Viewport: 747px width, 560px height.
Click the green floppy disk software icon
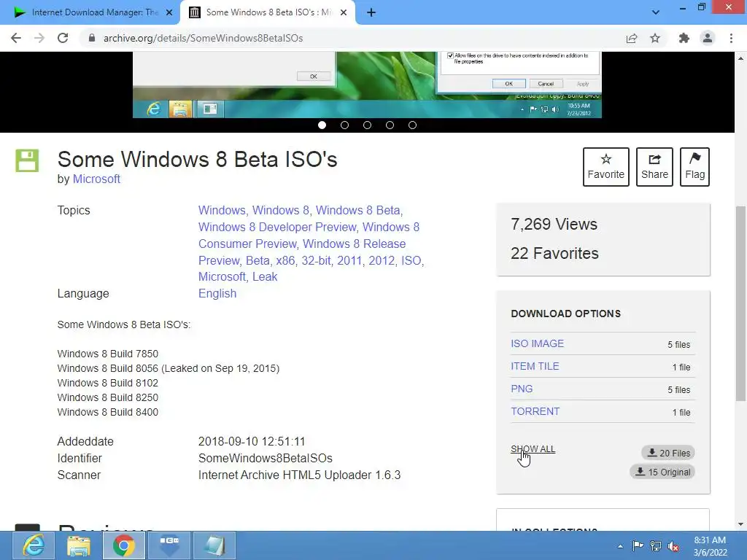click(x=27, y=160)
